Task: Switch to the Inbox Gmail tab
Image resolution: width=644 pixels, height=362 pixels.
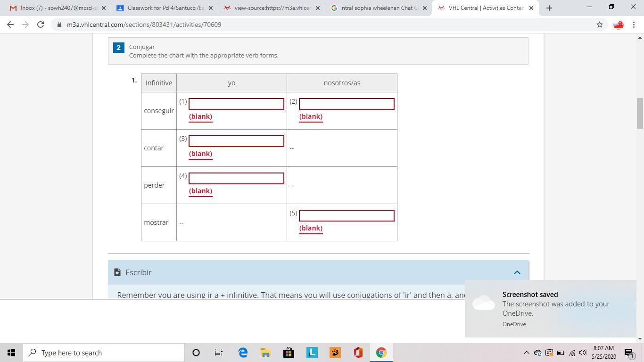Action: pyautogui.click(x=58, y=8)
